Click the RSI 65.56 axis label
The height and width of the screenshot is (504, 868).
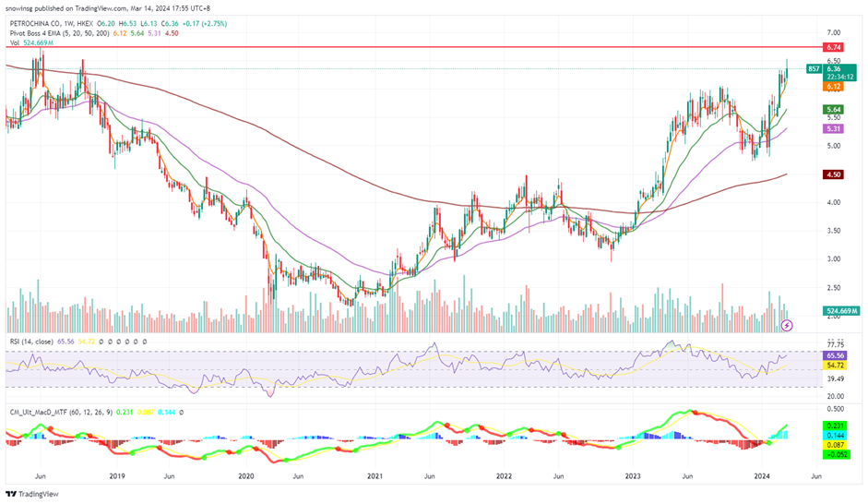tap(836, 355)
